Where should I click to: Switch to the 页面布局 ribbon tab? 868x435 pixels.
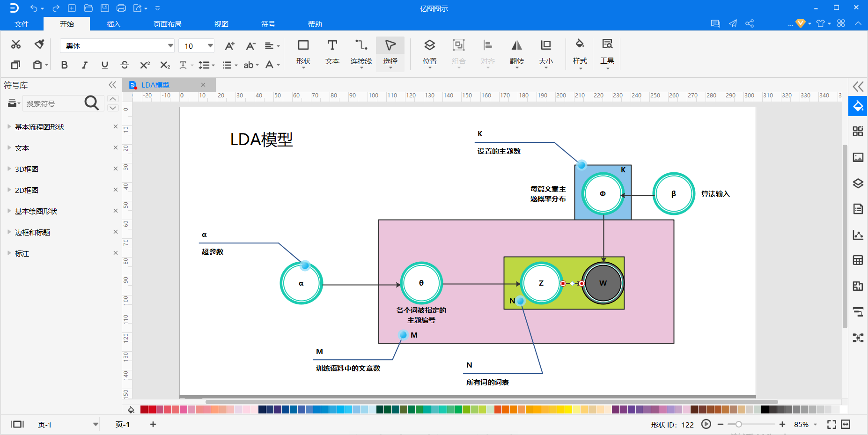[168, 24]
